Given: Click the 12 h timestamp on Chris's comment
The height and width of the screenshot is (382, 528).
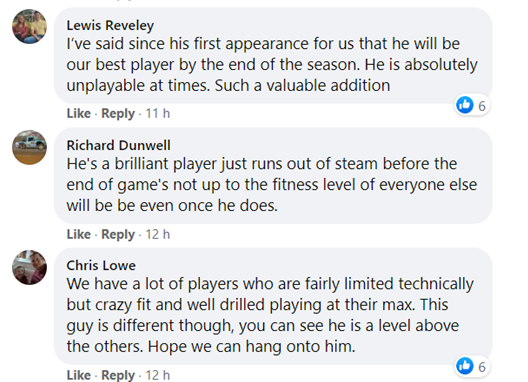Looking at the screenshot, I should pyautogui.click(x=158, y=375).
